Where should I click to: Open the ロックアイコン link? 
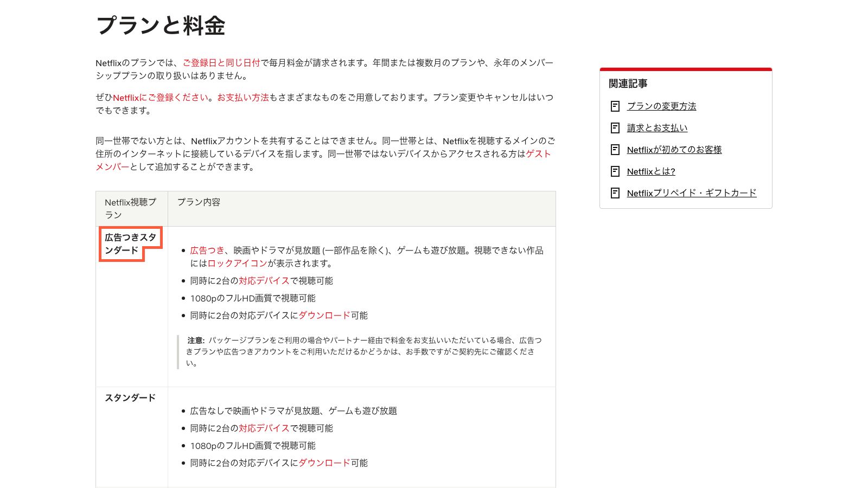238,264
